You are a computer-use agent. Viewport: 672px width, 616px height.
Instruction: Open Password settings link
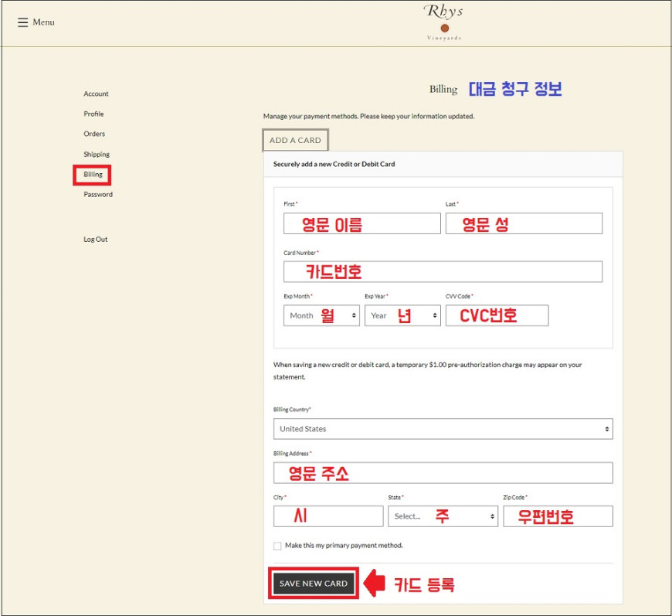tap(98, 194)
